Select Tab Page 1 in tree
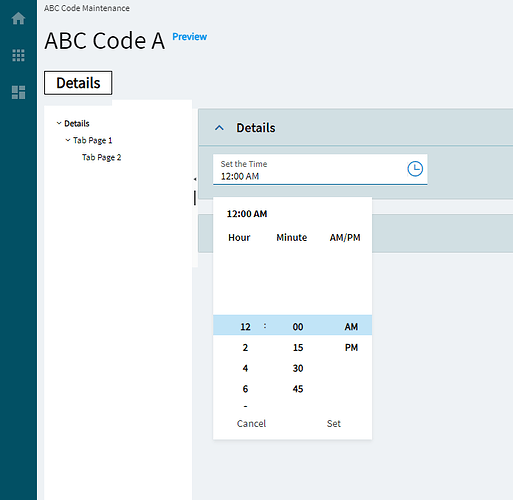 pos(93,140)
